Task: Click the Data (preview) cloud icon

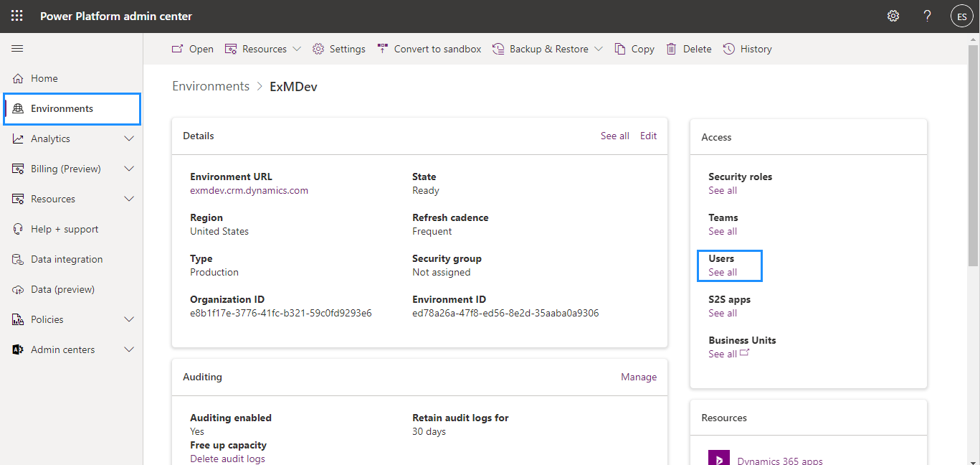Action: coord(18,289)
